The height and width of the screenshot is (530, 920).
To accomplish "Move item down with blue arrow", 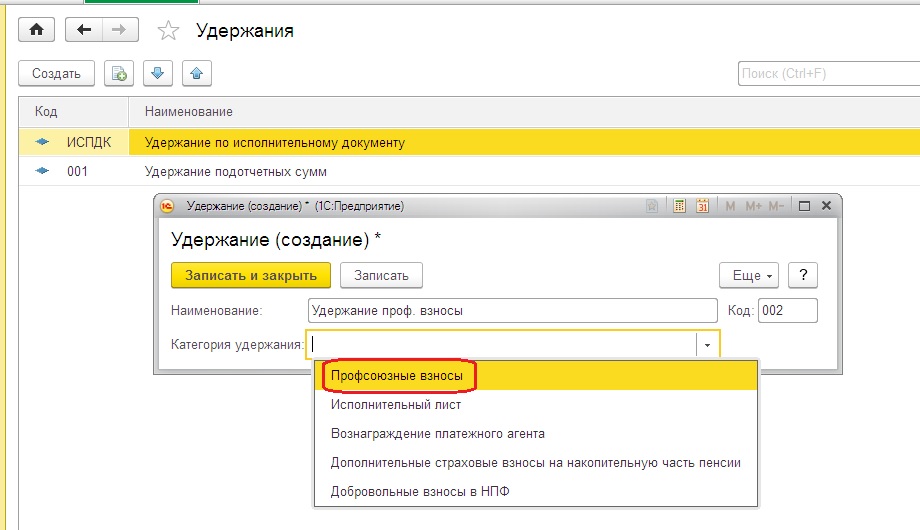I will click(158, 73).
